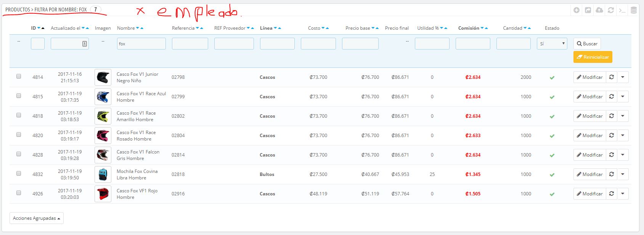Screen dimensions: 644x235
Task: Select checkbox for product 4832
Action: pyautogui.click(x=19, y=173)
